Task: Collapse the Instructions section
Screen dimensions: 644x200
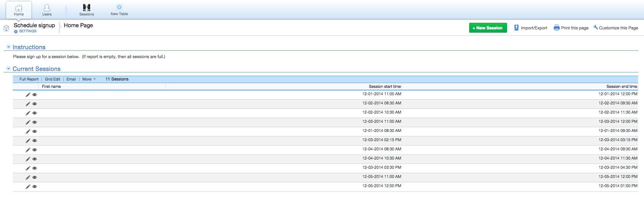Action: click(8, 47)
